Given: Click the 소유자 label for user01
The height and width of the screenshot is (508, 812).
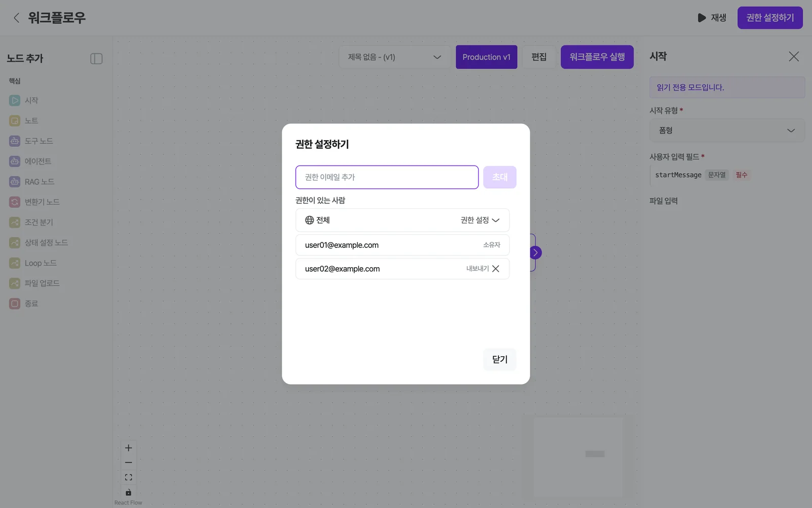Looking at the screenshot, I should coord(491,245).
